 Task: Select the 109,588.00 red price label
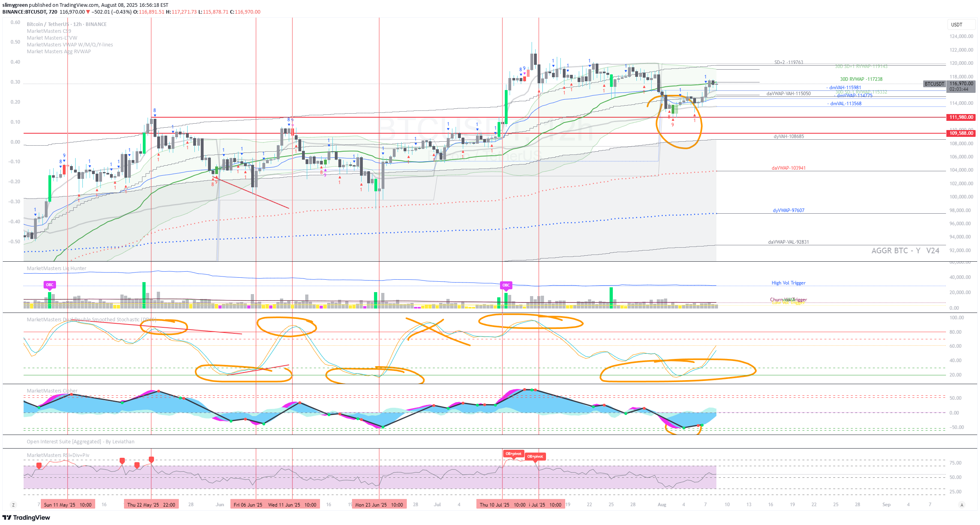[961, 133]
